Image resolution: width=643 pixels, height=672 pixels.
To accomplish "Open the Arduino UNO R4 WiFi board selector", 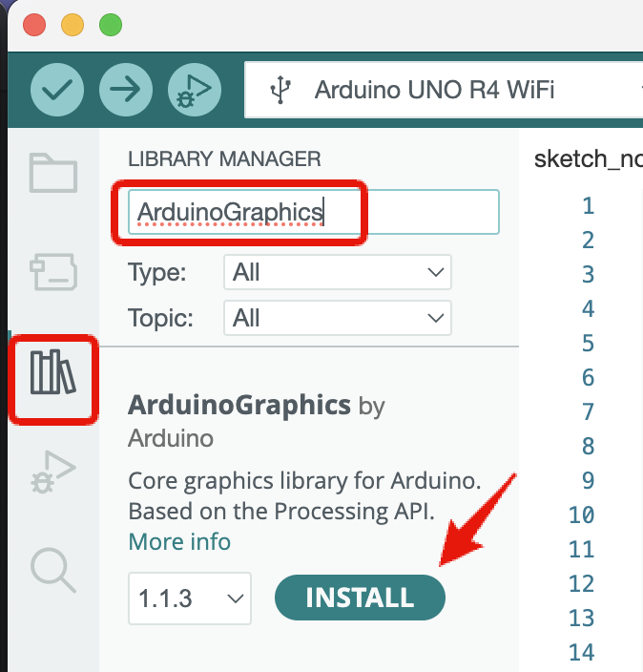I will tap(444, 90).
